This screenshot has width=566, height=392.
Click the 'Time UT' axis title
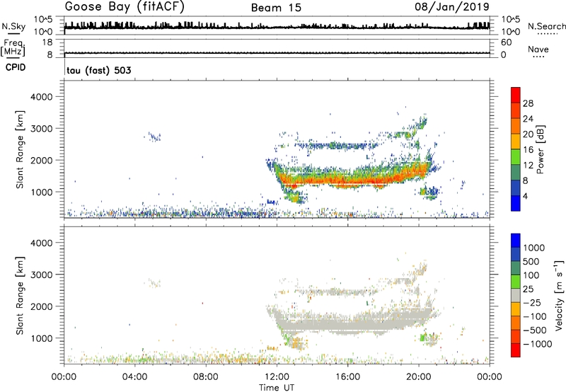click(277, 387)
